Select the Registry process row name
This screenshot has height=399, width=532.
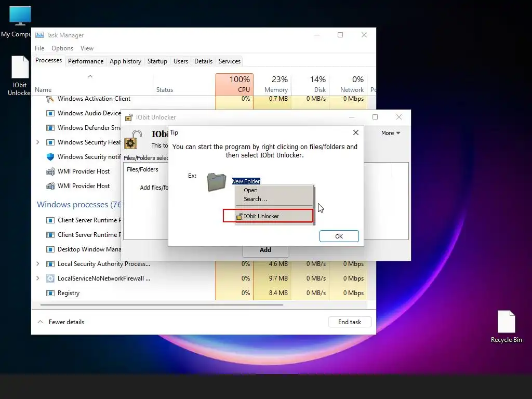69,293
